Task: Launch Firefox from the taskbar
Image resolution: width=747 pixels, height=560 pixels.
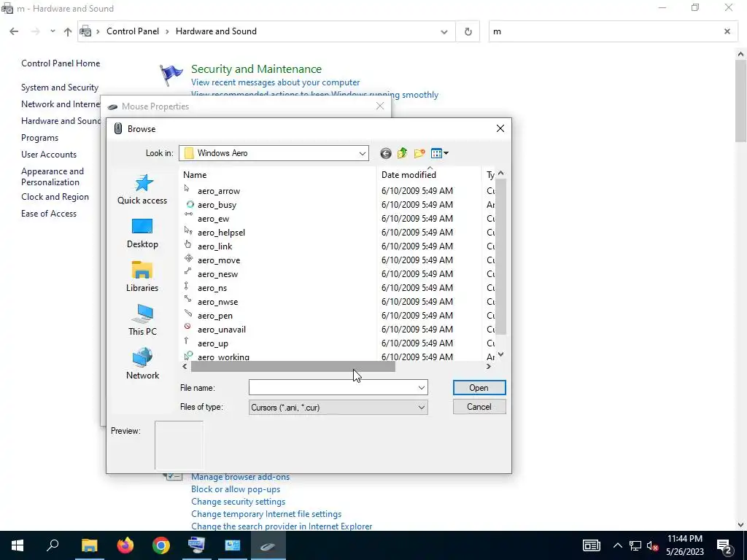Action: pos(125,545)
